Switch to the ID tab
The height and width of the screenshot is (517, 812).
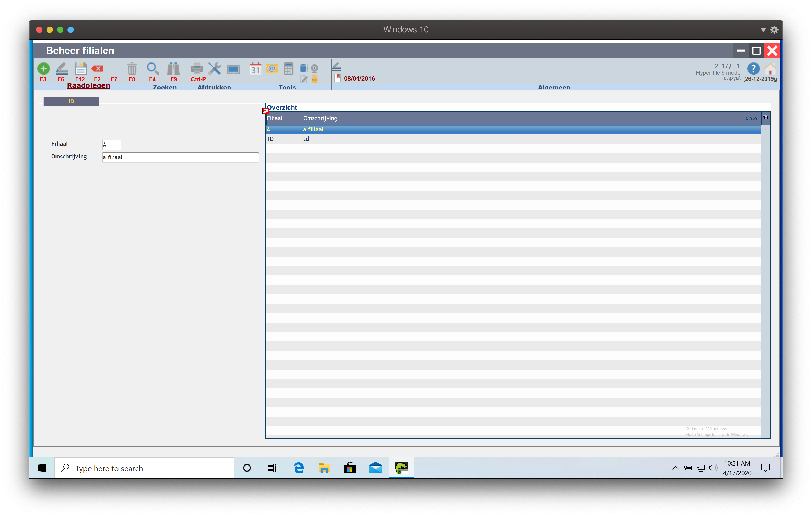point(71,101)
